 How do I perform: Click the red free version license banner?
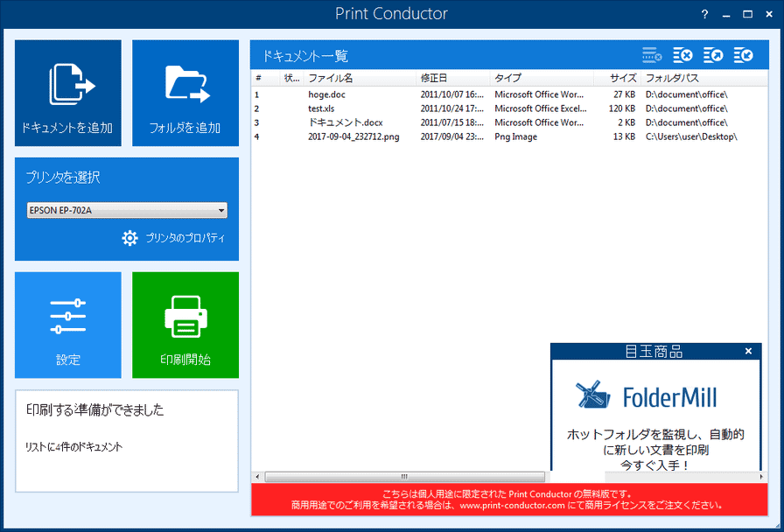point(509,500)
